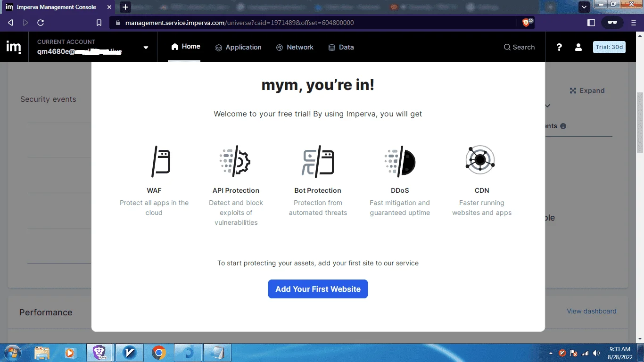Open File Explorer from the taskbar
644x362 pixels.
point(42,353)
